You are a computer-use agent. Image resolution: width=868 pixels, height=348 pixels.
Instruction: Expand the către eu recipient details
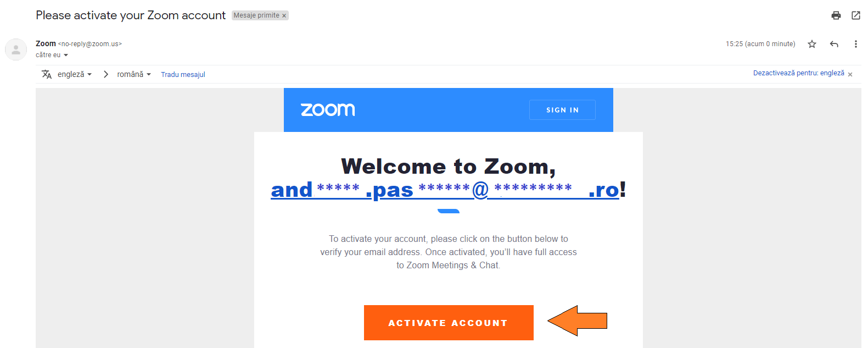tap(66, 55)
